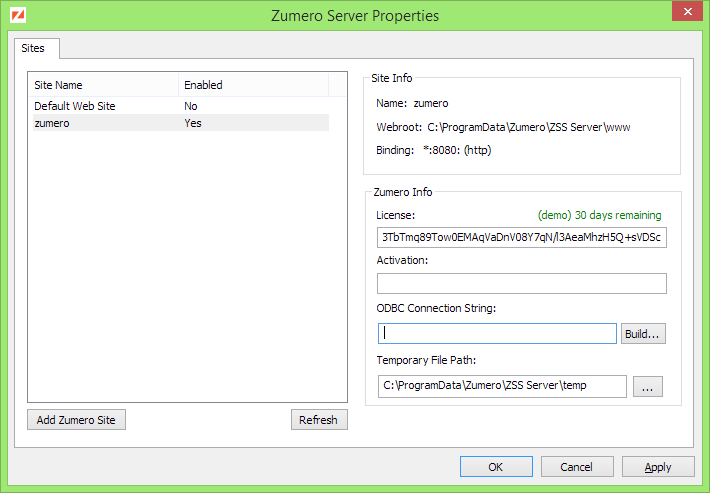Cancel the server properties dialog
The height and width of the screenshot is (493, 710).
577,467
